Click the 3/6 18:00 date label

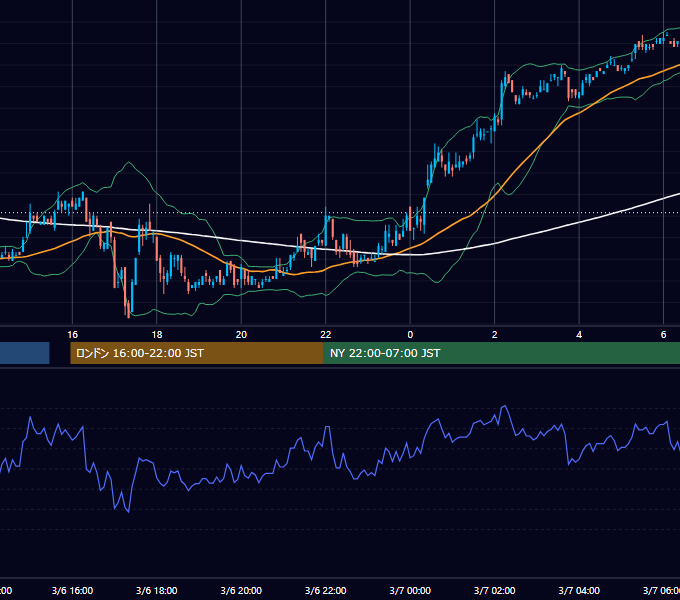coord(157,591)
